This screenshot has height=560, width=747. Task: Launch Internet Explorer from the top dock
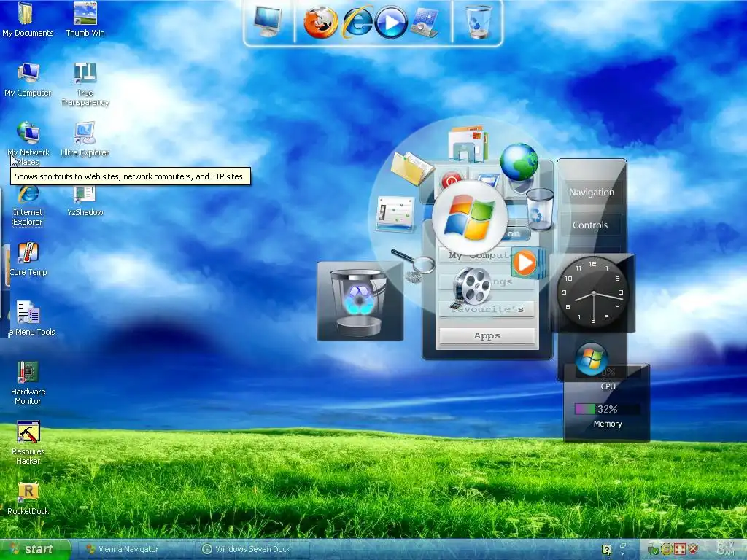tap(357, 22)
